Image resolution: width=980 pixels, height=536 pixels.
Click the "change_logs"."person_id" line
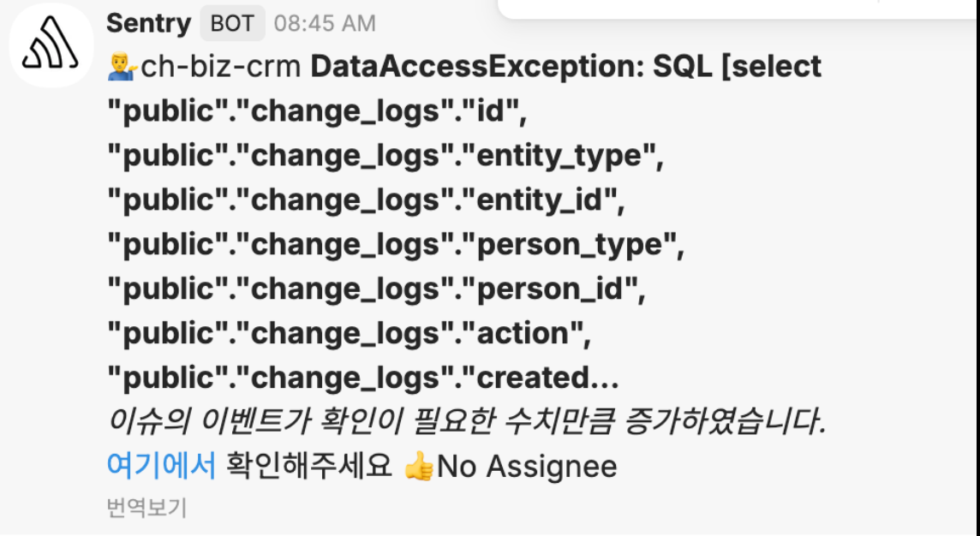[376, 289]
